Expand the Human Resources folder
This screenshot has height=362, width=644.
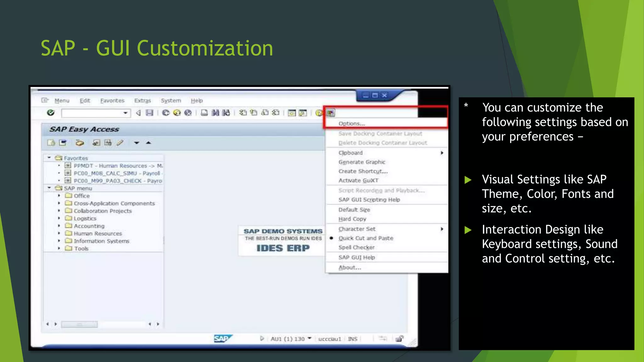click(59, 233)
